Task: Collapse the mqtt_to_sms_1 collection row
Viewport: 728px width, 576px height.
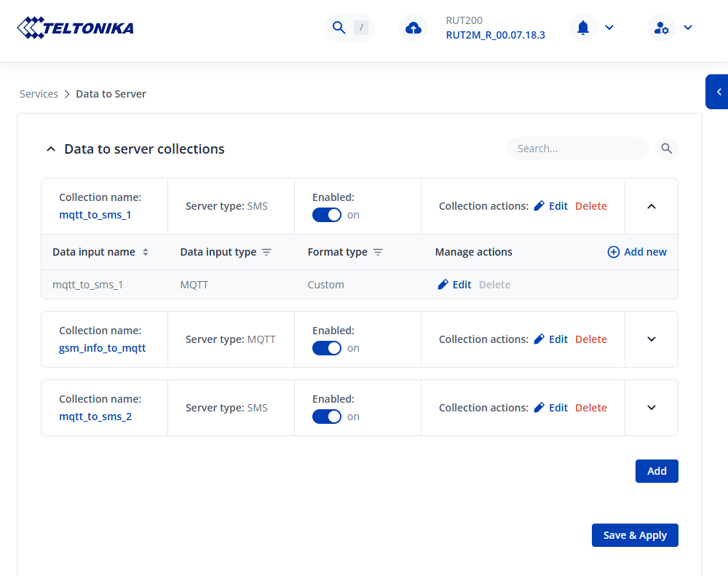Action: coord(652,206)
